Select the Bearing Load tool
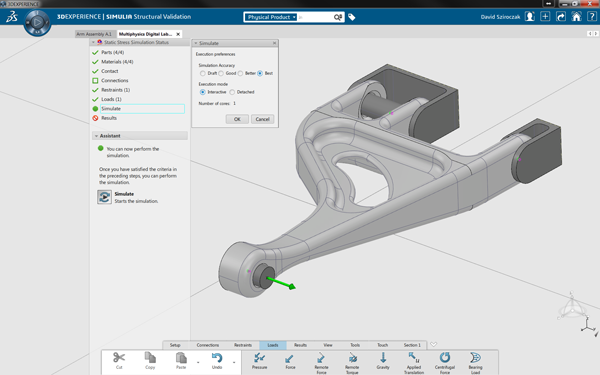Screen dimensions: 600x375 (475, 362)
